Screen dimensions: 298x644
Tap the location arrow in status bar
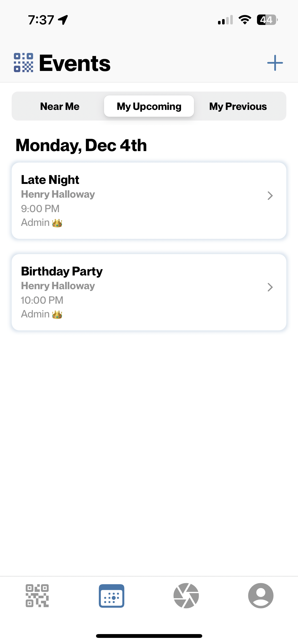point(63,20)
